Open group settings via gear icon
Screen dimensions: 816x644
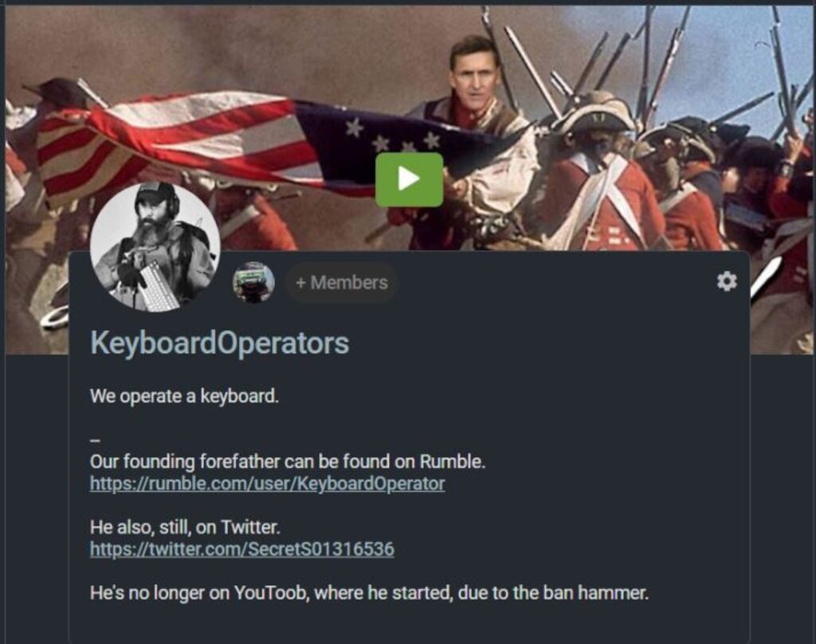(727, 281)
